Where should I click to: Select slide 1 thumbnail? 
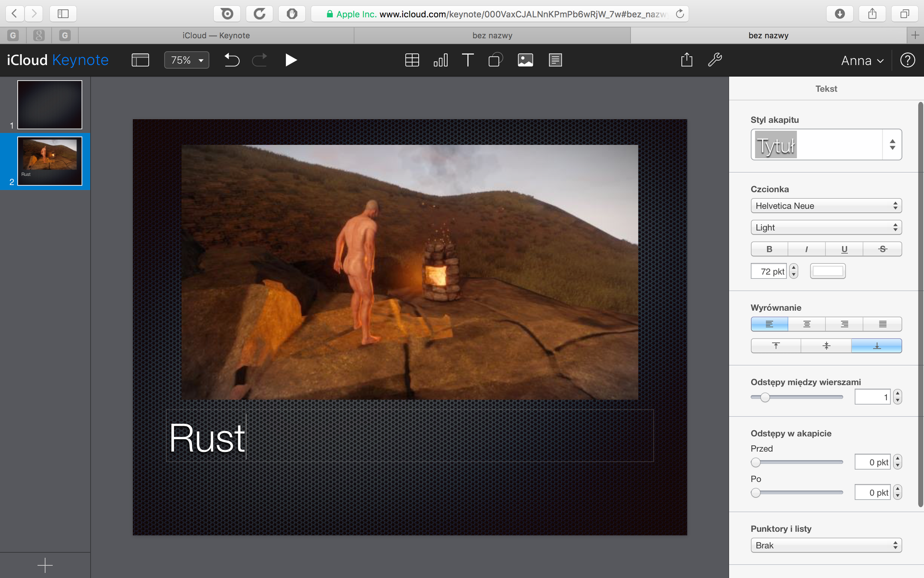click(50, 105)
